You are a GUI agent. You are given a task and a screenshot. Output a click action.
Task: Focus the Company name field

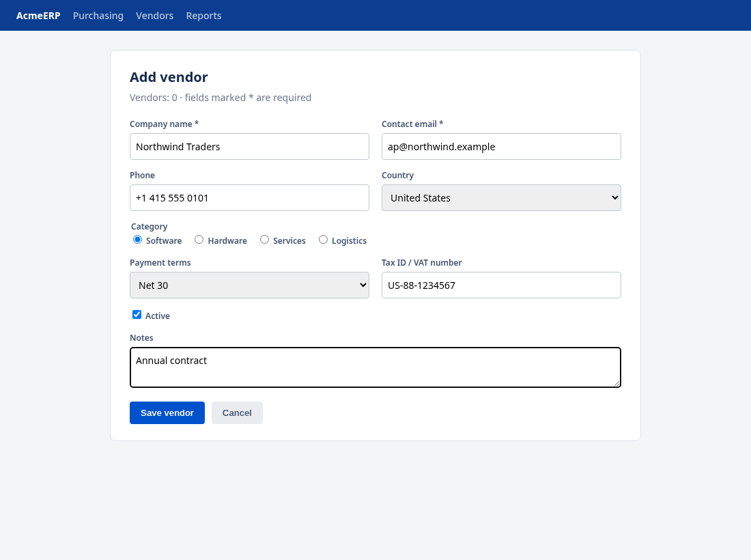249,147
